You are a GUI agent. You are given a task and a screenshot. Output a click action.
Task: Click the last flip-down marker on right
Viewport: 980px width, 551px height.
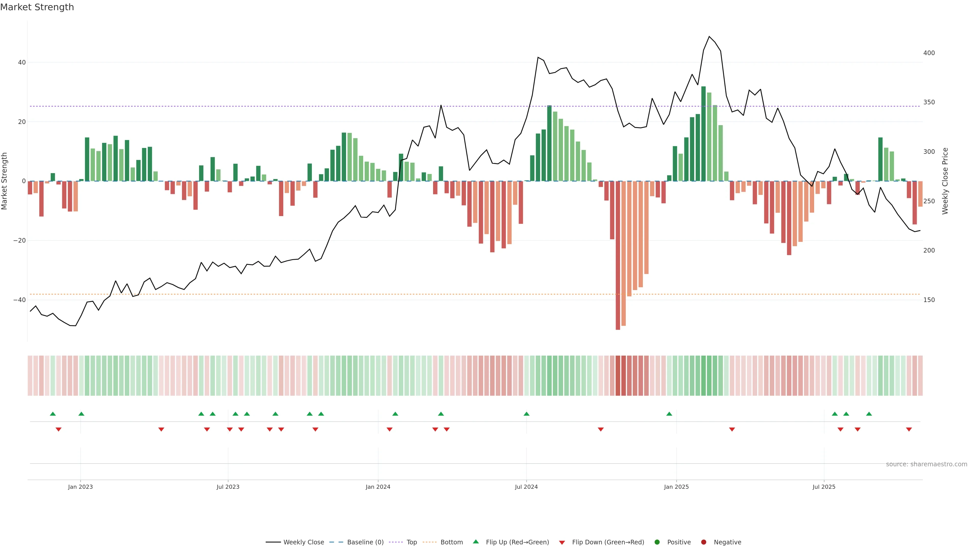coord(909,429)
